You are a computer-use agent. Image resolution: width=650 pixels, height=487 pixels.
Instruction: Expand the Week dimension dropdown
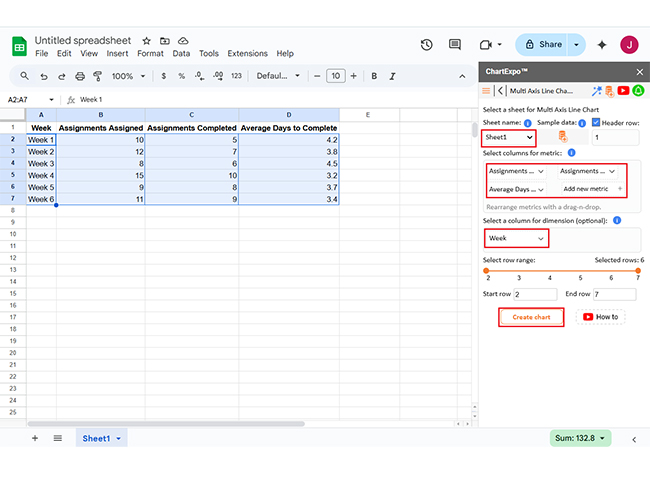click(x=516, y=239)
